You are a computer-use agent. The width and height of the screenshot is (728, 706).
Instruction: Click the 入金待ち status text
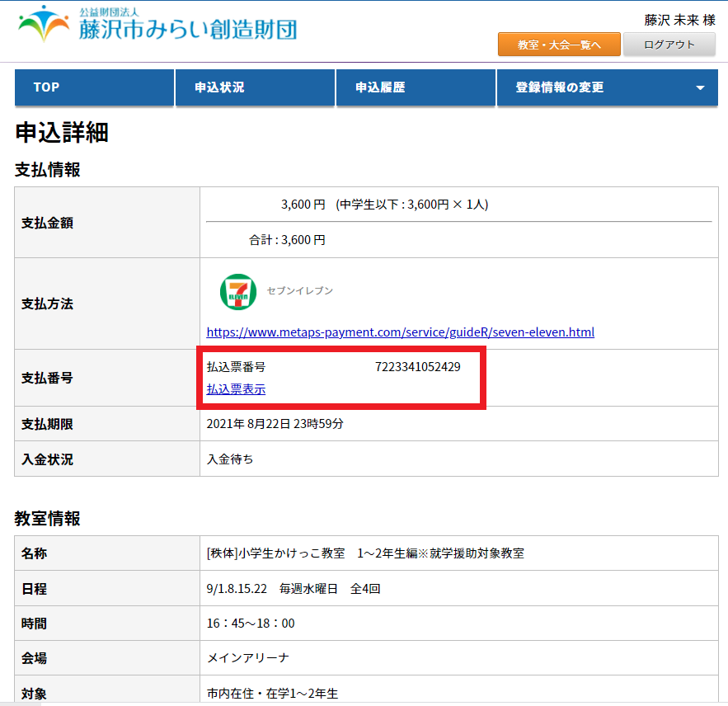click(x=230, y=459)
